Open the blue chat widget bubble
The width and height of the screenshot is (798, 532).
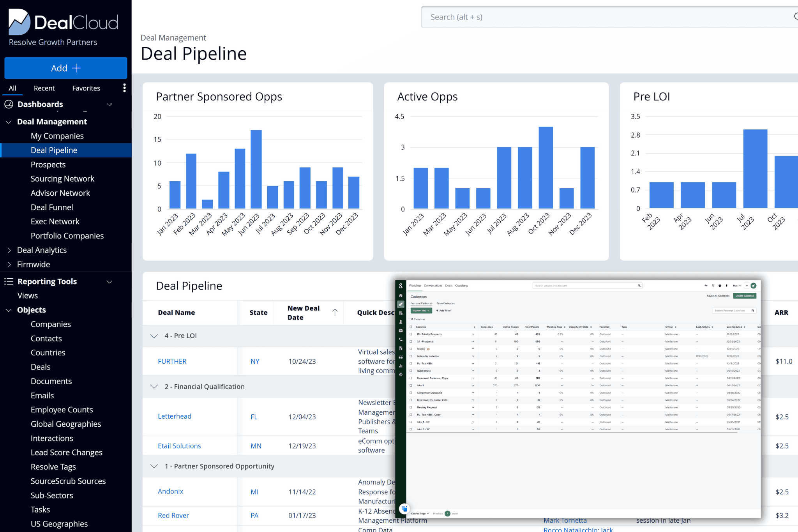click(x=404, y=509)
